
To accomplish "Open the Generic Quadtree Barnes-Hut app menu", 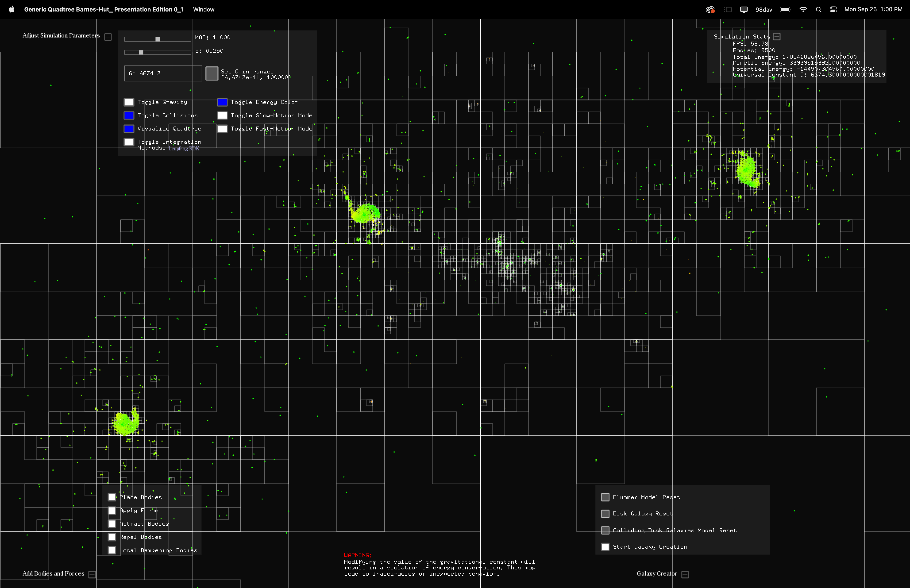I will tap(104, 10).
